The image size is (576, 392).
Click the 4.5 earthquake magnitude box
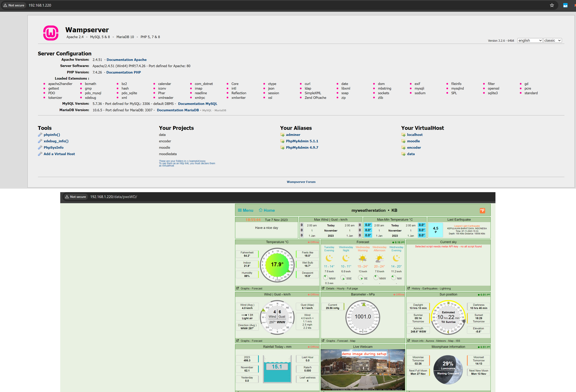[435, 230]
